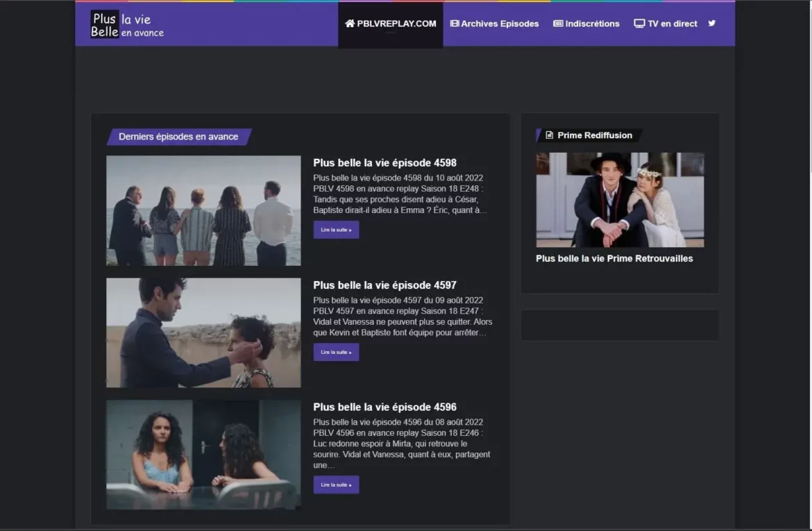Open the episode 4598 title link
812x531 pixels.
384,163
